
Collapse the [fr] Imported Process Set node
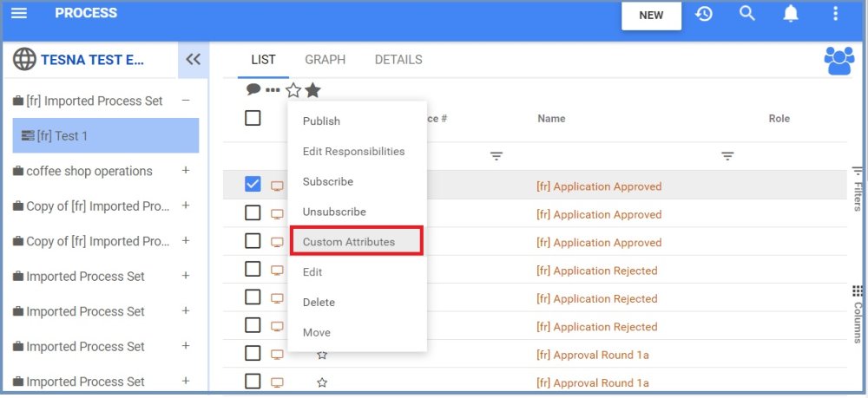186,101
